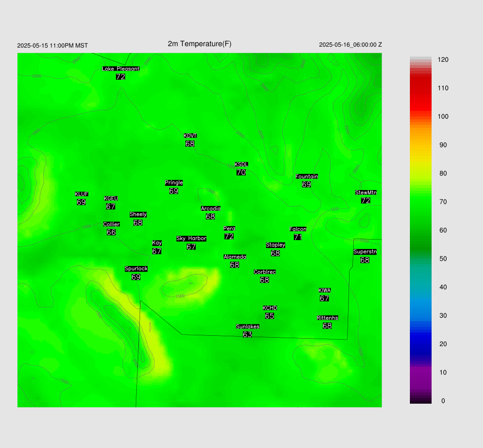Click the Rittenhs station label
483x448 pixels.
point(327,318)
